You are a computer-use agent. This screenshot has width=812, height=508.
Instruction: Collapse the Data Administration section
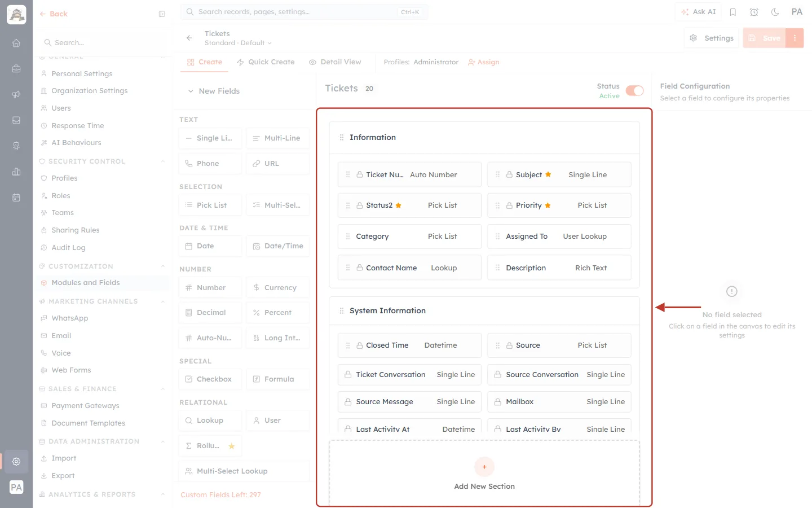[163, 441]
